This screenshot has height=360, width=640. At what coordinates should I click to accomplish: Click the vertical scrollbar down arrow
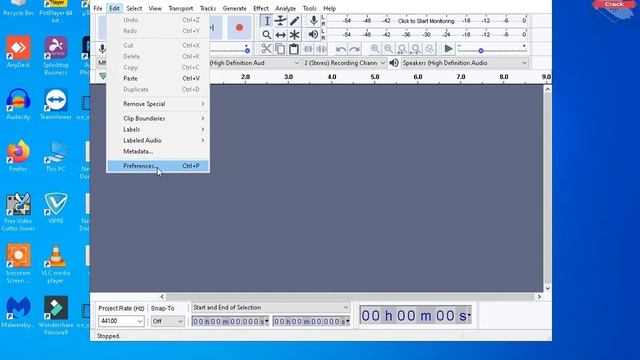tap(547, 288)
